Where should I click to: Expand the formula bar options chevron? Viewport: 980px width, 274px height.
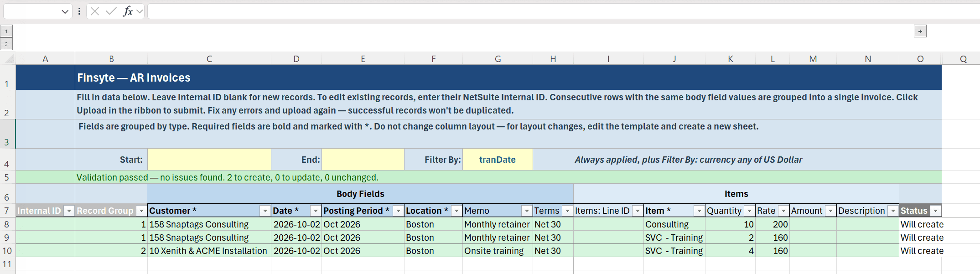click(140, 11)
